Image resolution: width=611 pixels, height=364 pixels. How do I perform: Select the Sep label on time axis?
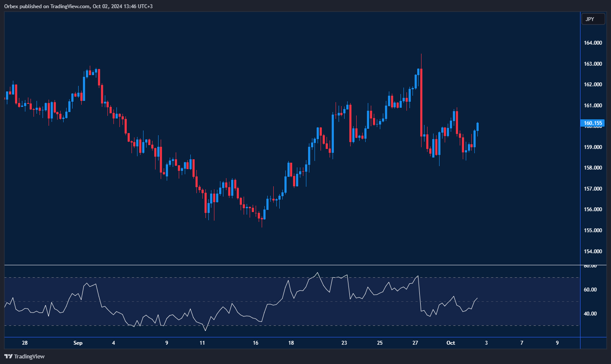[78, 343]
